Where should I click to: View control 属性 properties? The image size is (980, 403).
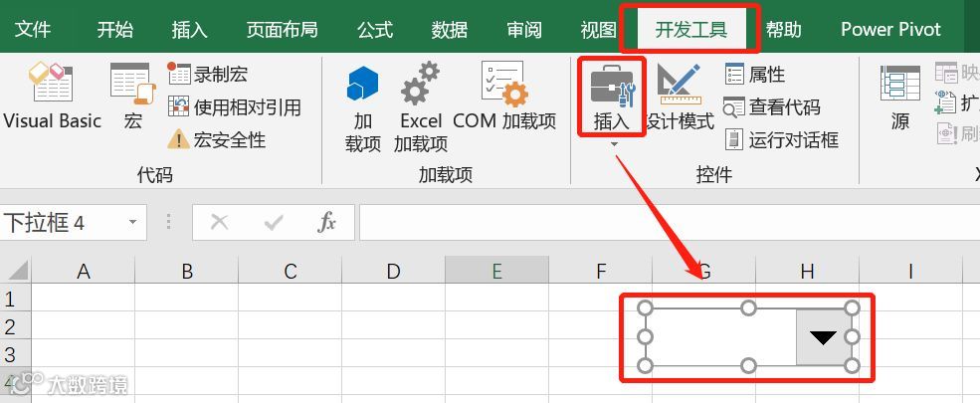point(755,75)
